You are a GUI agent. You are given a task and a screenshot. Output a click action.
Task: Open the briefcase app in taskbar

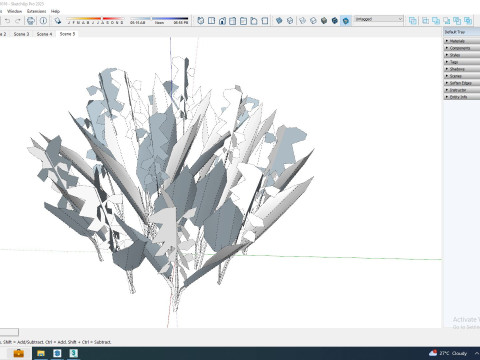click(18, 353)
